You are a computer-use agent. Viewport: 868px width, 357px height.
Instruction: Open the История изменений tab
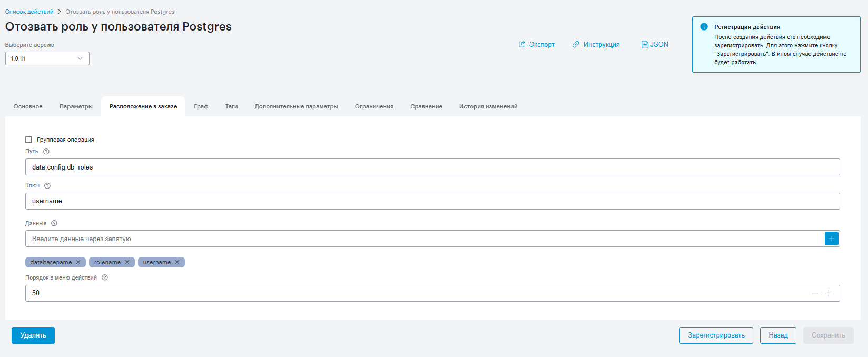[x=488, y=106]
